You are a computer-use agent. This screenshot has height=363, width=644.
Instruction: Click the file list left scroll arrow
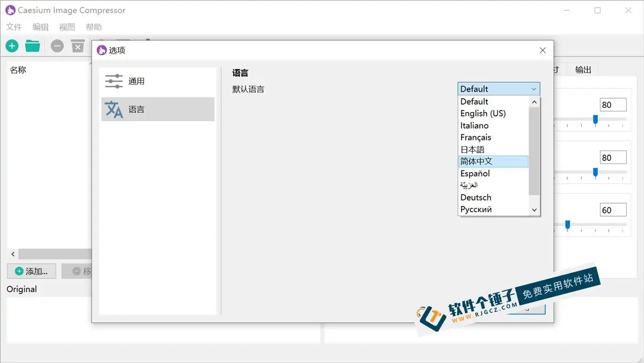[13, 254]
